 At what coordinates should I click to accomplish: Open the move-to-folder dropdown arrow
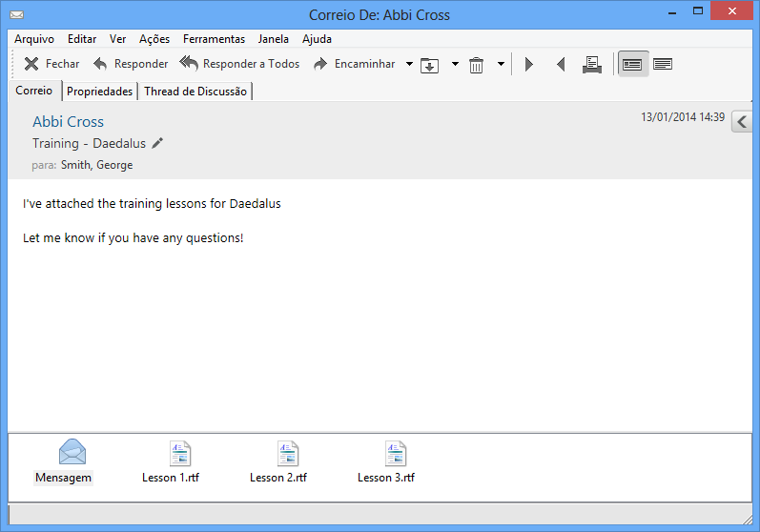tap(455, 64)
